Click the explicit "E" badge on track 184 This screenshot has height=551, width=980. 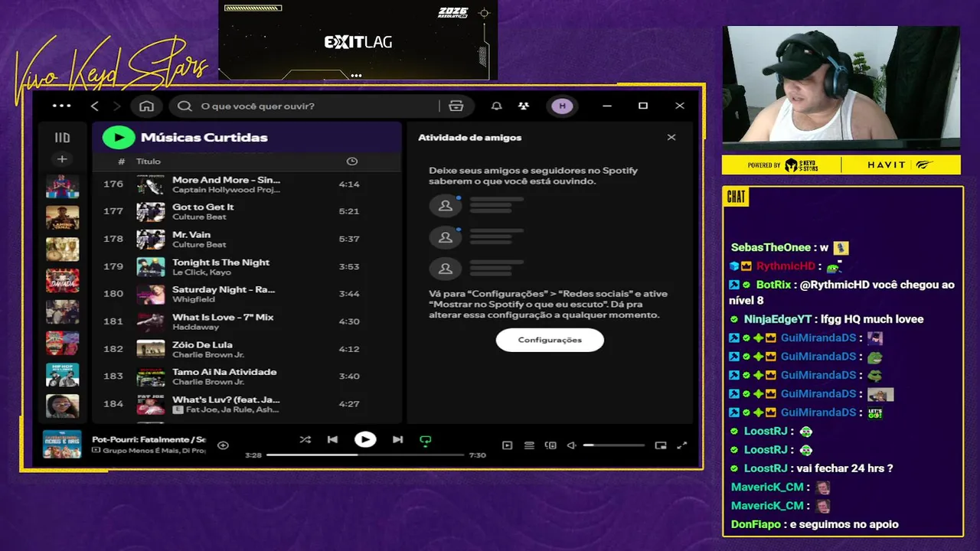tap(178, 410)
